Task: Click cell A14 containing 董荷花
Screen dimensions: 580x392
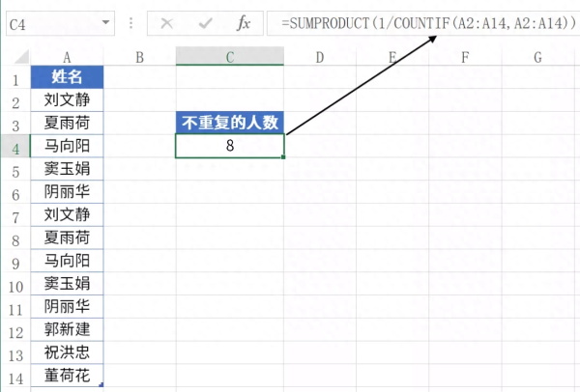Action: click(x=67, y=376)
